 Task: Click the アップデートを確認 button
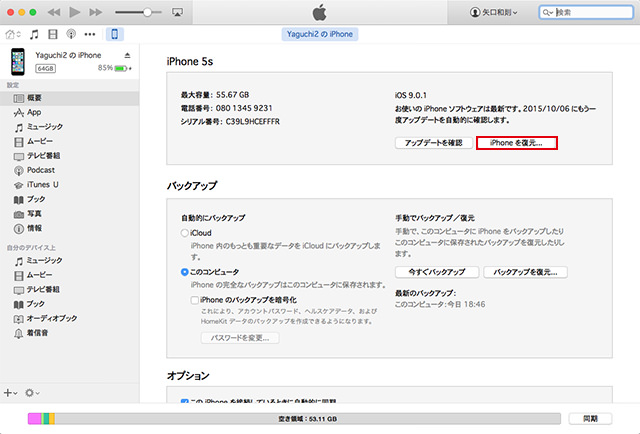coord(433,143)
